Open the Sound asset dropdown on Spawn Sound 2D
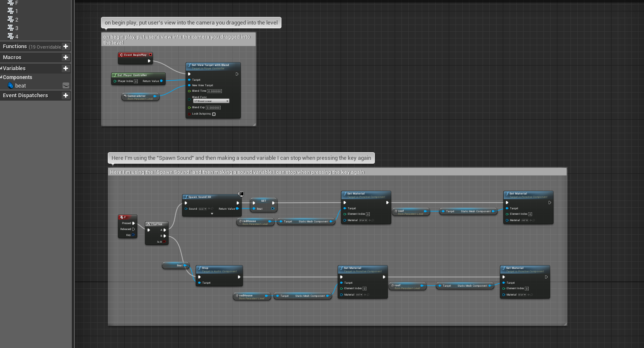The height and width of the screenshot is (348, 644). coord(203,209)
